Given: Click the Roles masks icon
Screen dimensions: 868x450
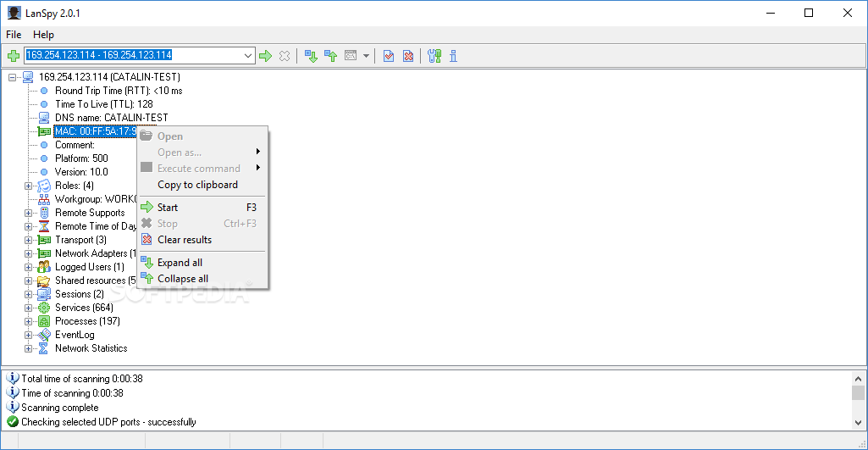Looking at the screenshot, I should [44, 186].
